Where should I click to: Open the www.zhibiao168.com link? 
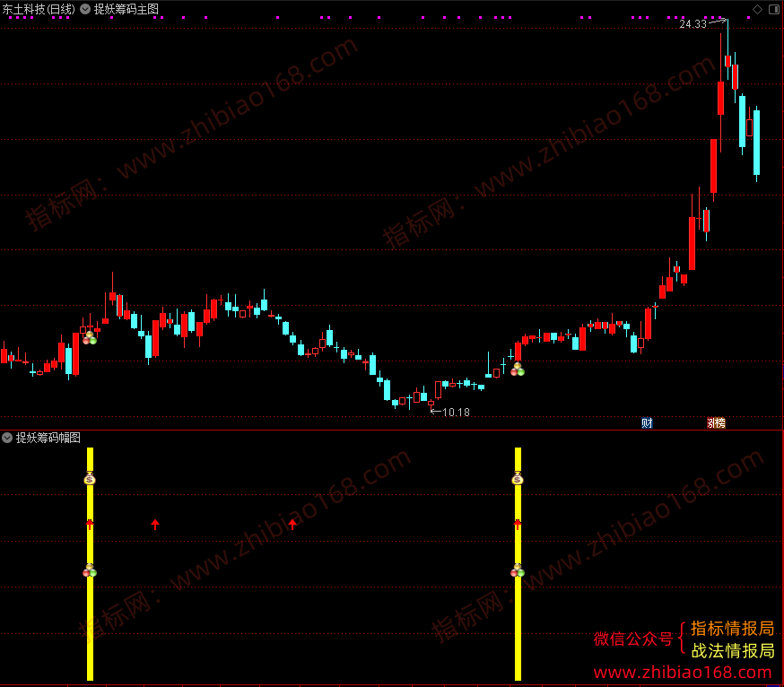coord(683,673)
